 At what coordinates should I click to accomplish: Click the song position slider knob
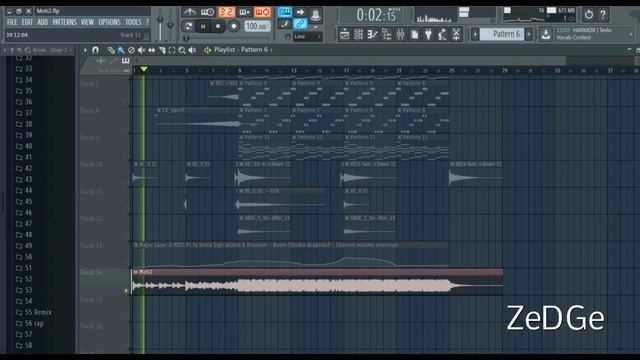(x=186, y=38)
